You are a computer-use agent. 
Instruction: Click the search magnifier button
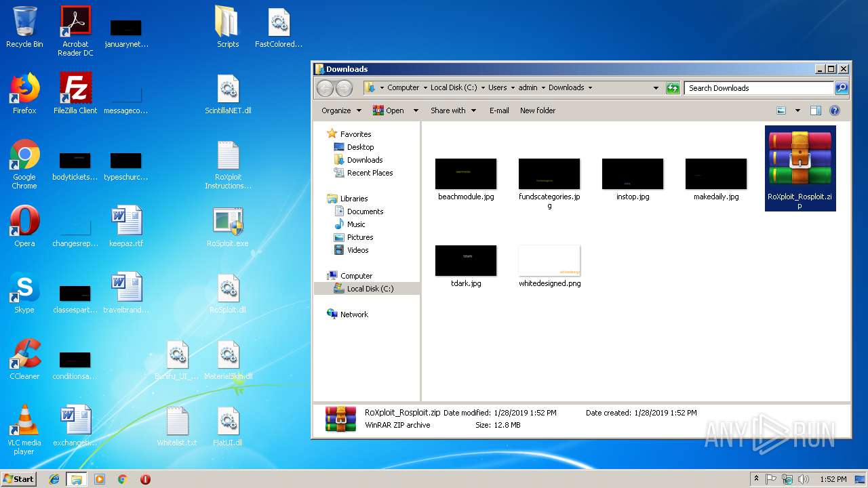[x=842, y=88]
